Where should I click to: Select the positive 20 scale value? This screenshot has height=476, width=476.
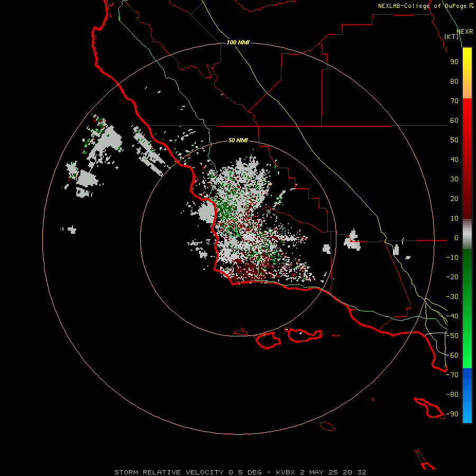pyautogui.click(x=454, y=199)
